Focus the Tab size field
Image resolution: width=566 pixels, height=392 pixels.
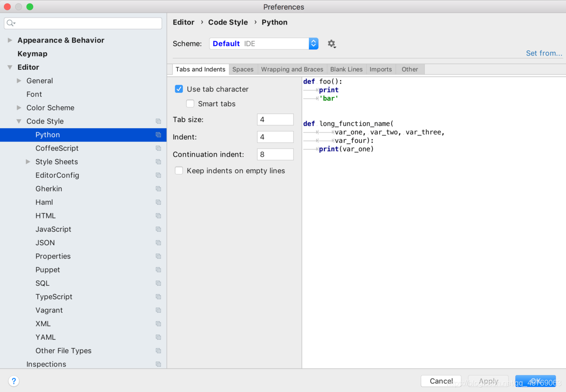tap(275, 120)
